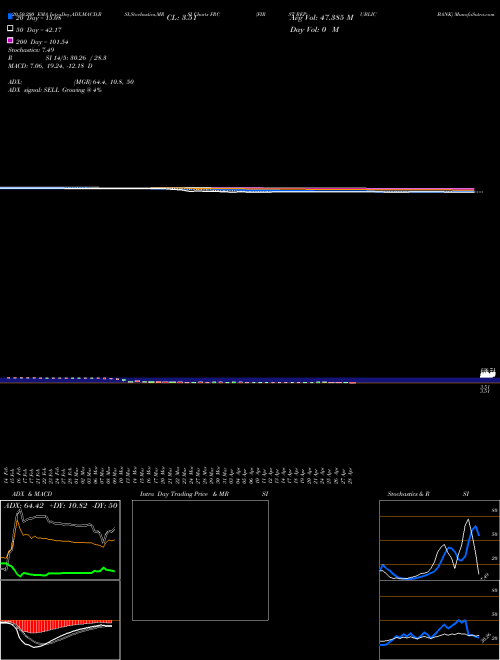Screen dimensions: 500x660
Task: Select the '200 Day = 101.54' label
Action: pyautogui.click(x=42, y=42)
